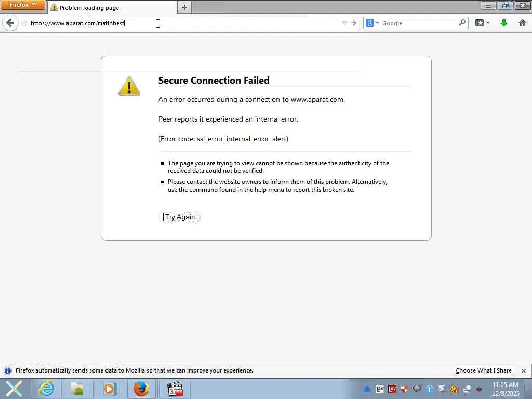Viewport: 532px width, 399px height.
Task: Open the clock showing 11:05 AM
Action: pyautogui.click(x=506, y=389)
